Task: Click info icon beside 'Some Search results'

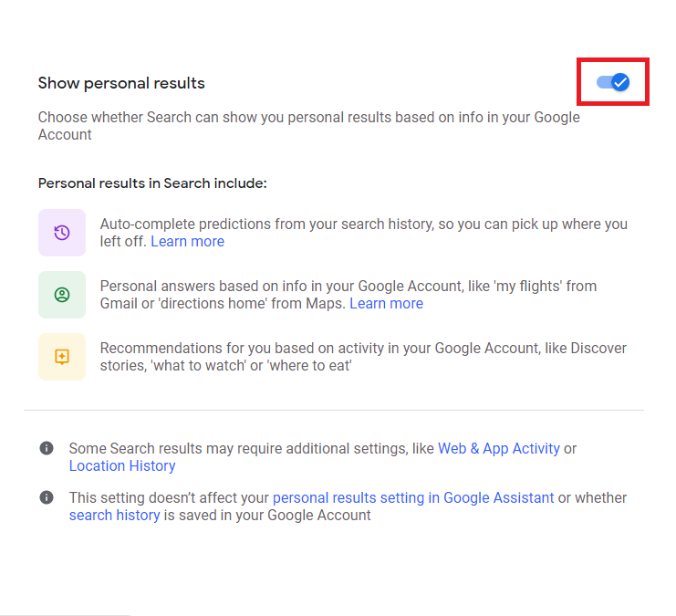Action: [47, 449]
